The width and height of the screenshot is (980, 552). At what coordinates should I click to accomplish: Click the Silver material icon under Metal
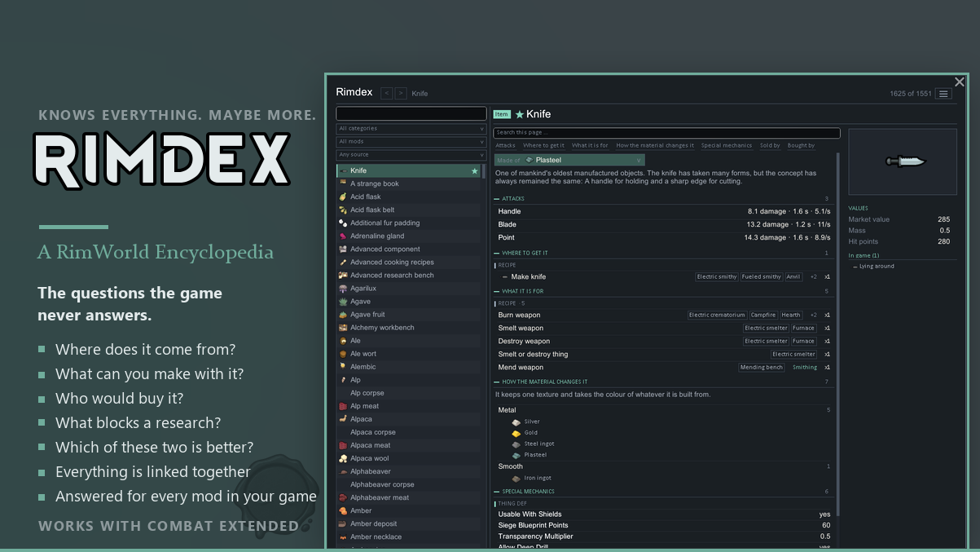pyautogui.click(x=516, y=422)
